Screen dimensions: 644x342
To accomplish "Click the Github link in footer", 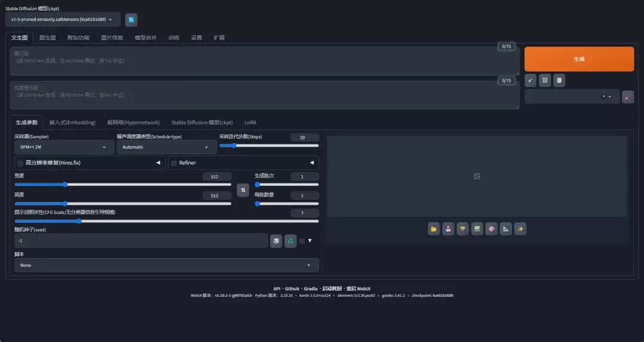I will pos(292,288).
